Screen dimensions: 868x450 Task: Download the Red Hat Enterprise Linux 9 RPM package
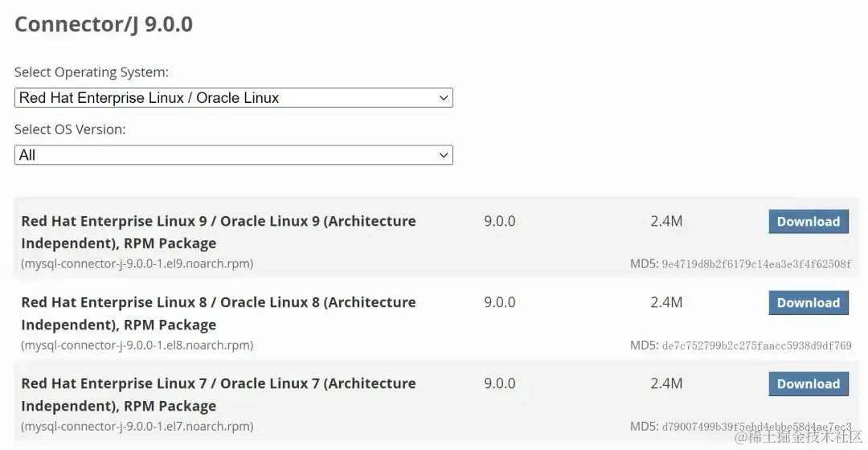(x=809, y=222)
